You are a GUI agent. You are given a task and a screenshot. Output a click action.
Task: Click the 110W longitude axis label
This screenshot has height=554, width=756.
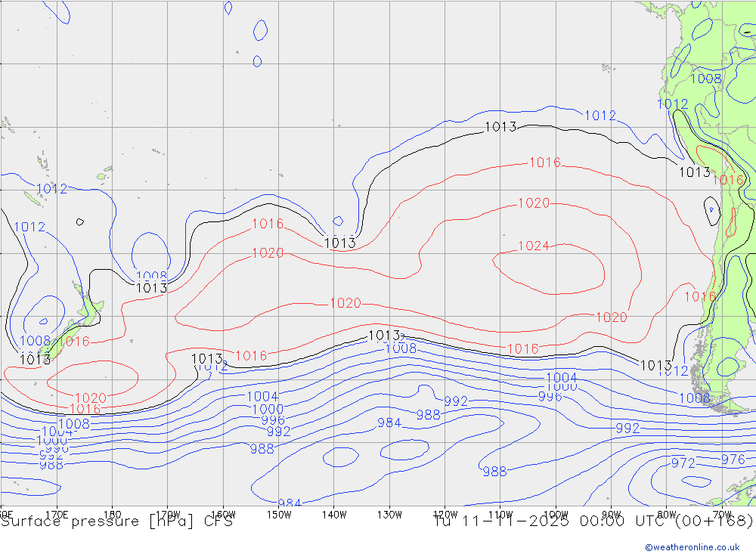click(x=500, y=515)
